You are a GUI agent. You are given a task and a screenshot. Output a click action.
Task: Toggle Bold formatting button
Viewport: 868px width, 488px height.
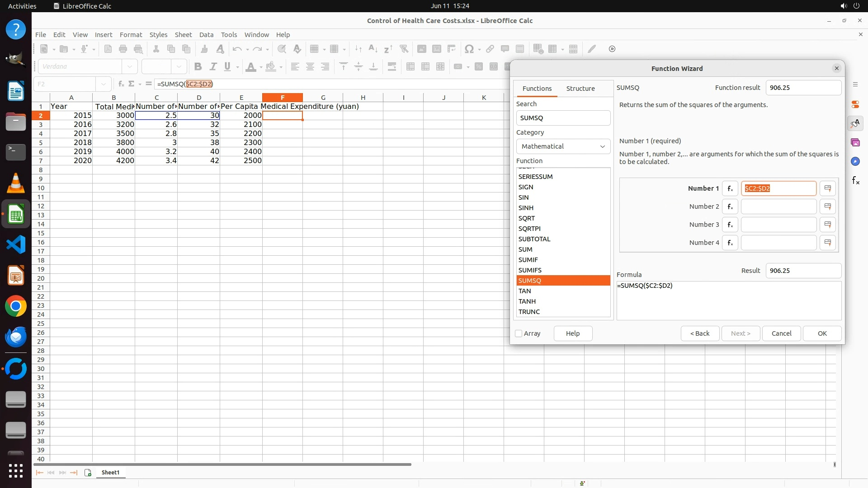tap(198, 66)
